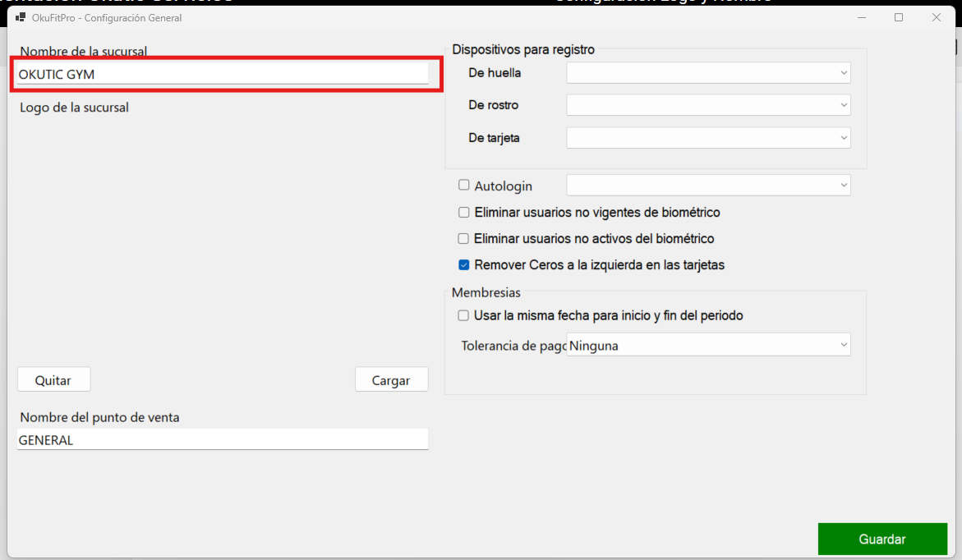
Task: Focus the Nombre del punto de venta field
Action: coord(222,440)
